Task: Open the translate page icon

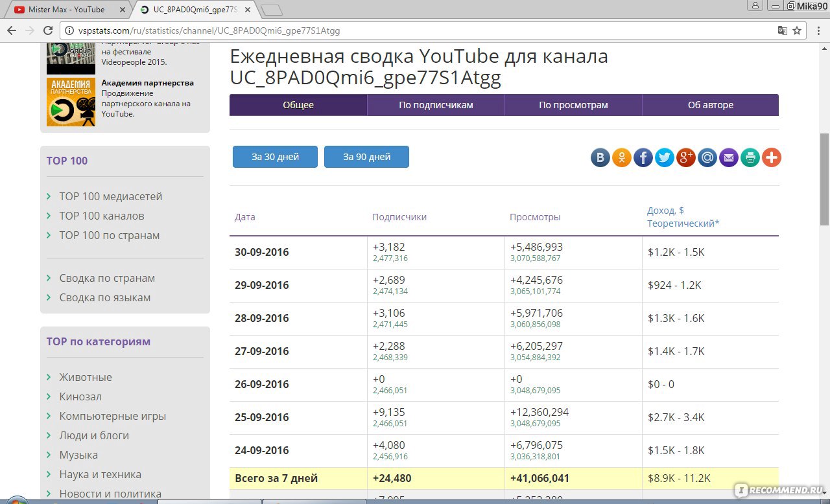Action: point(783,30)
